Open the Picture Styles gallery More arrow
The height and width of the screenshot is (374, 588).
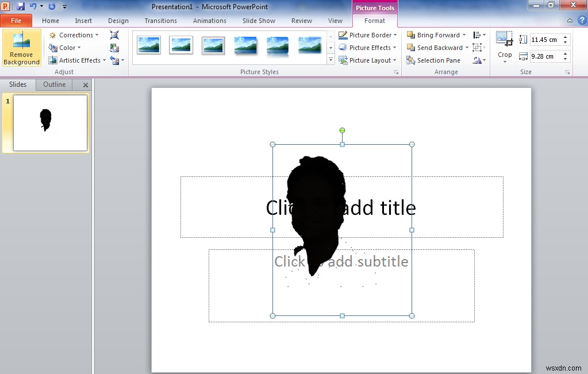click(x=330, y=58)
